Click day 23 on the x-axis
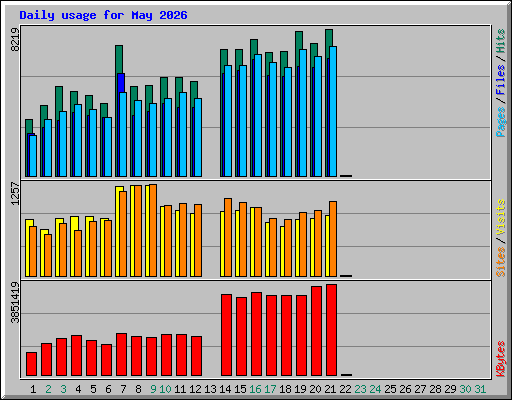 point(360,389)
